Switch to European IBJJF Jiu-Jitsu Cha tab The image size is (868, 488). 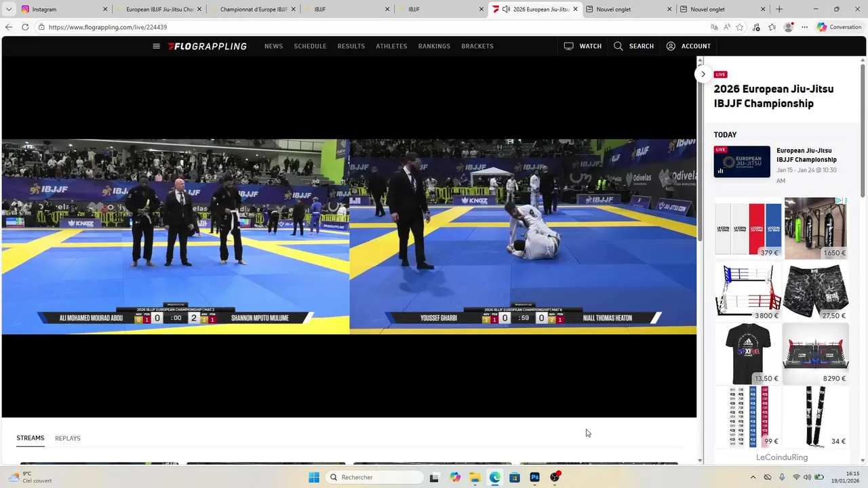(159, 9)
